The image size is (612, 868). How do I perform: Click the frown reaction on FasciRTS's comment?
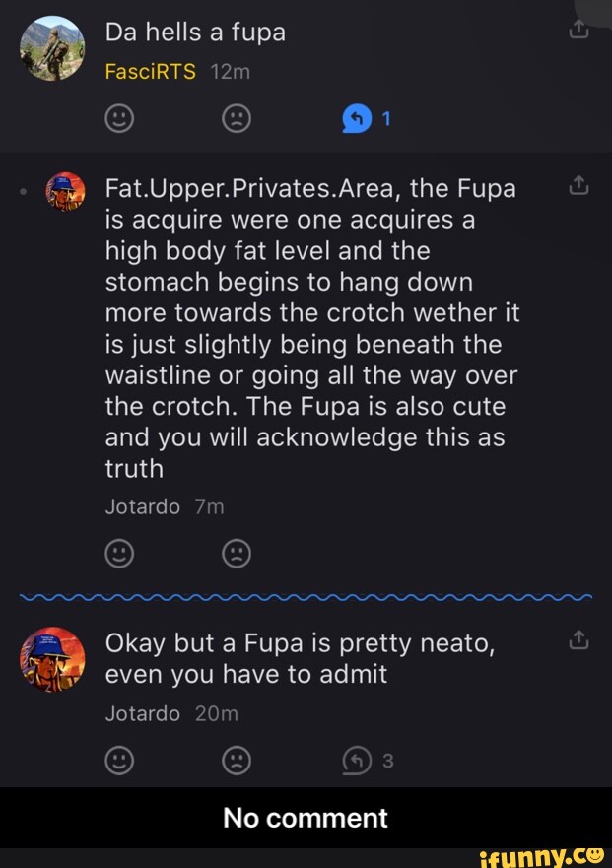point(236,118)
